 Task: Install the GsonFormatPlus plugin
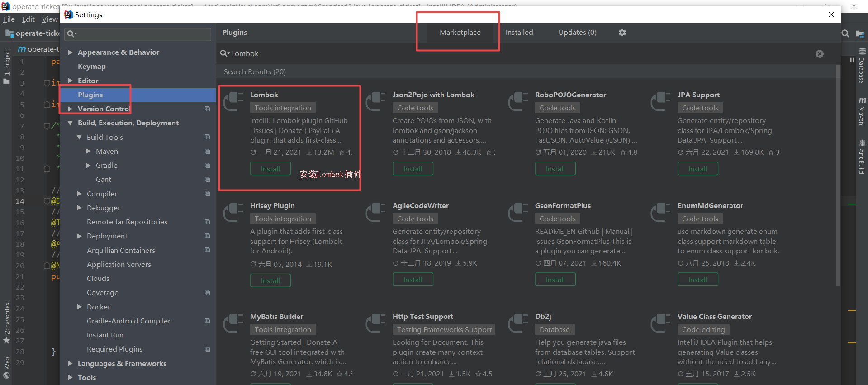pyautogui.click(x=555, y=280)
